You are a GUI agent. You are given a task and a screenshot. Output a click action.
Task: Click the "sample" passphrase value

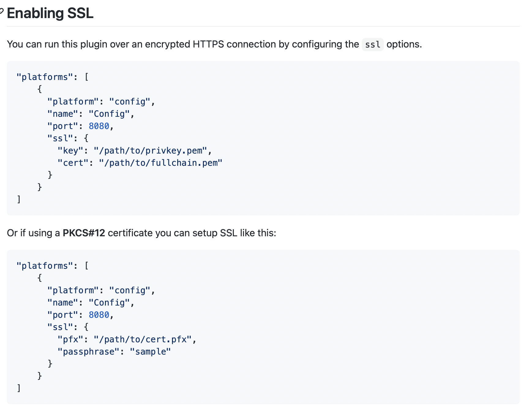pyautogui.click(x=150, y=351)
